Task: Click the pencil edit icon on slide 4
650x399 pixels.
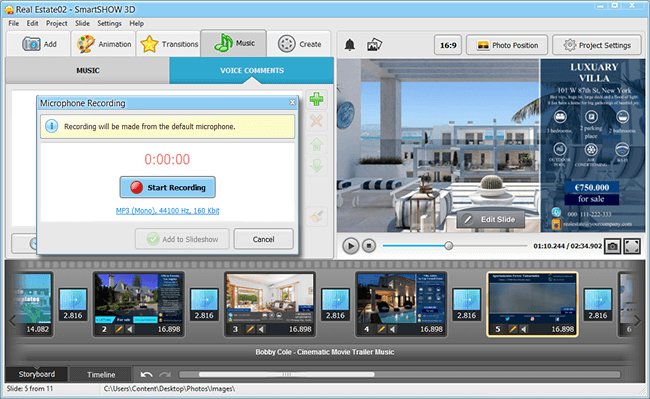Action: coord(381,329)
